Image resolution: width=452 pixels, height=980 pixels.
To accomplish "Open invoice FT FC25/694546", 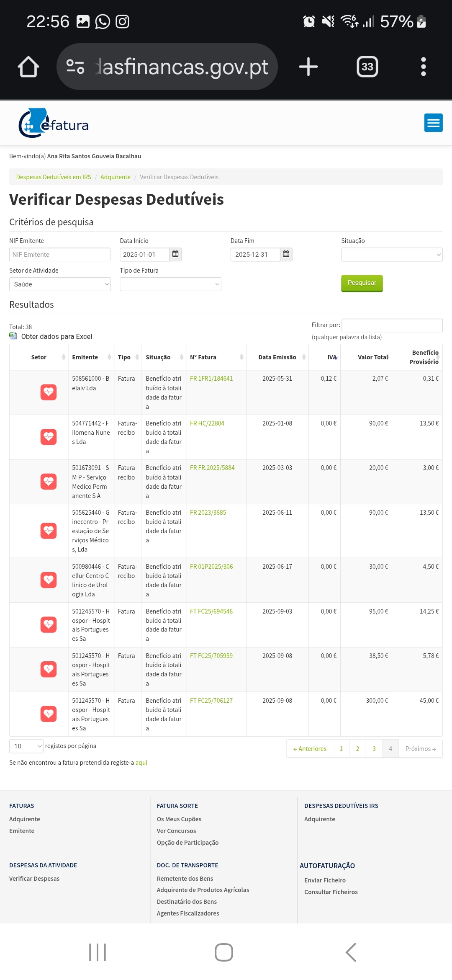I will [x=211, y=611].
